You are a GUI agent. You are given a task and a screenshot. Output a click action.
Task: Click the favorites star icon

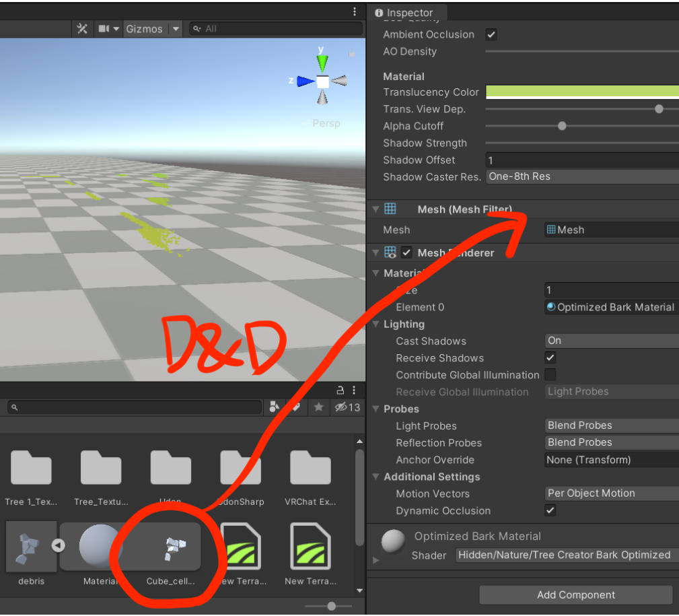(x=319, y=407)
